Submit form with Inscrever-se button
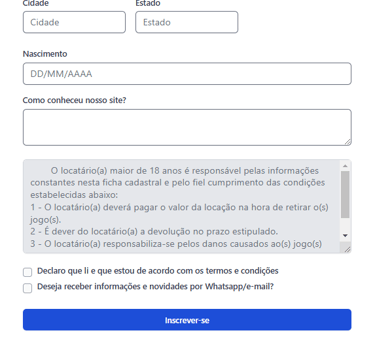375x363 pixels. coord(187,320)
